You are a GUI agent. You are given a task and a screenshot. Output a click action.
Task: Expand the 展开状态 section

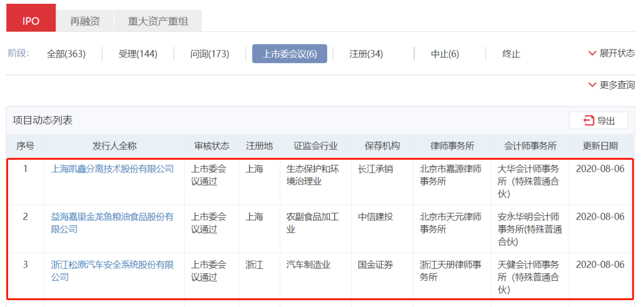click(x=612, y=54)
